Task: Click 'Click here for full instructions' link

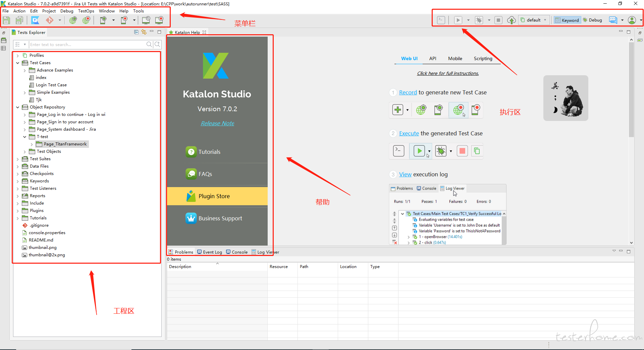Action: click(448, 73)
